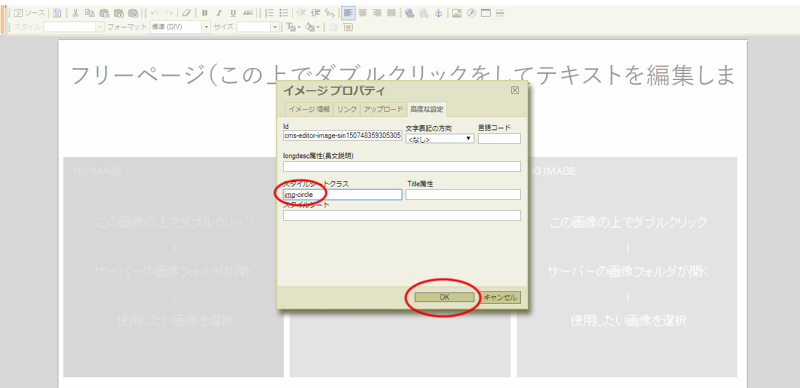This screenshot has height=388, width=800.
Task: Toggle underline formatting
Action: (x=233, y=13)
